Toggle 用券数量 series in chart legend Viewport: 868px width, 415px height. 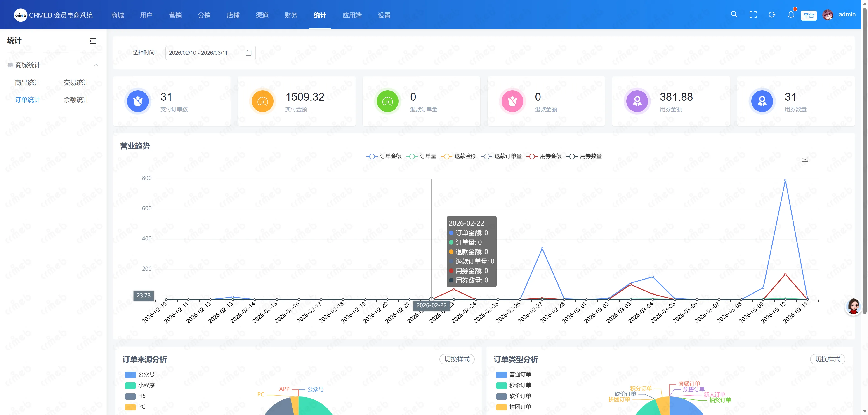[x=584, y=156]
